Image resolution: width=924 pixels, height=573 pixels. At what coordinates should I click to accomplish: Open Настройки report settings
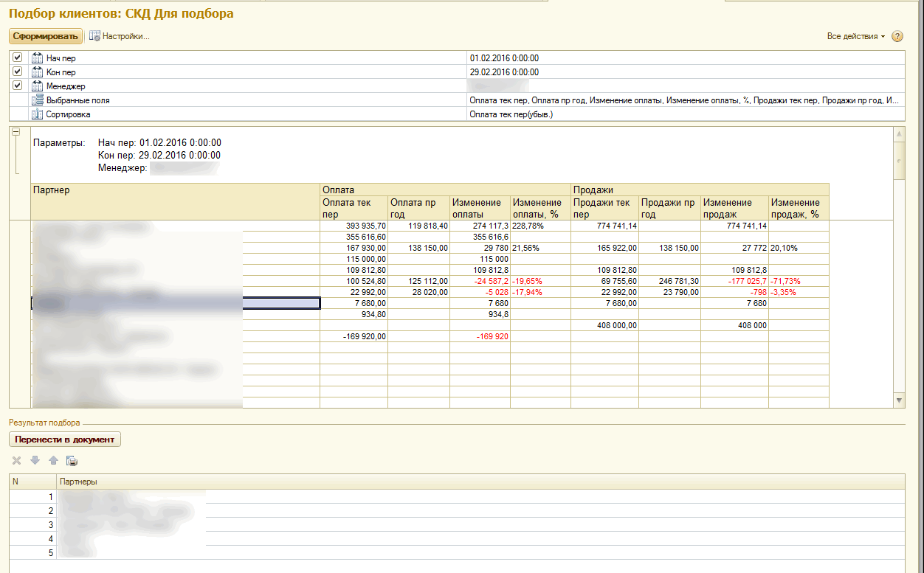[120, 36]
